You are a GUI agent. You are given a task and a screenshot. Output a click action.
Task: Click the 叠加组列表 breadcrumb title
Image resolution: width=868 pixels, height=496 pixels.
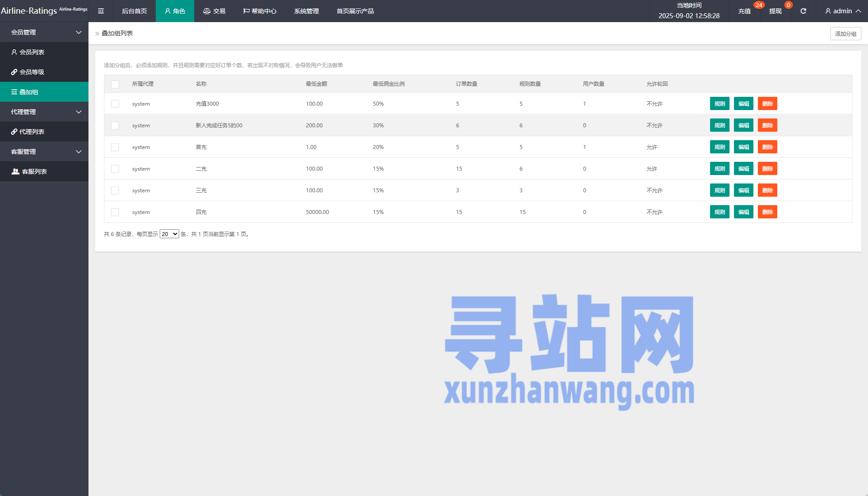(117, 33)
